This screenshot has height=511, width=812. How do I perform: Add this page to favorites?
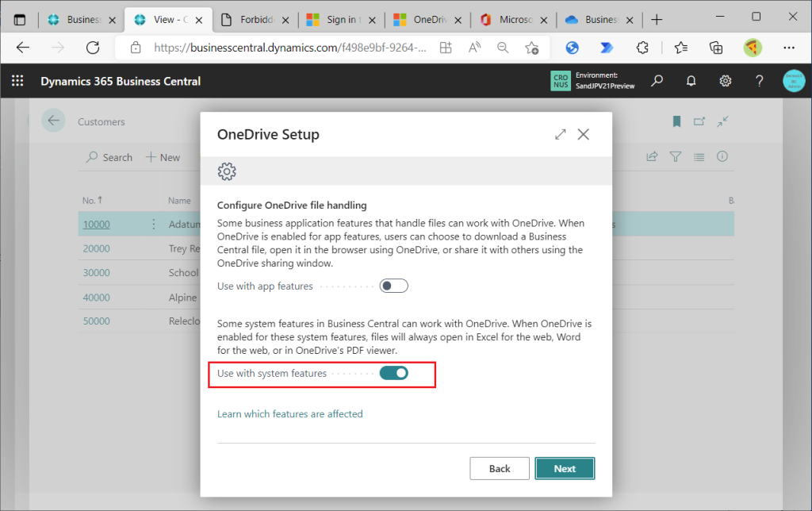point(532,48)
